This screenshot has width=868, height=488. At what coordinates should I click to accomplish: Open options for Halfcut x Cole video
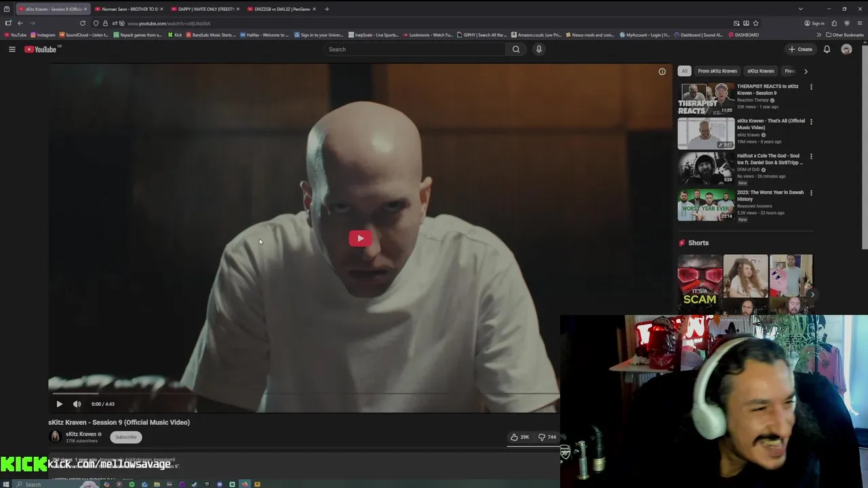coord(811,156)
